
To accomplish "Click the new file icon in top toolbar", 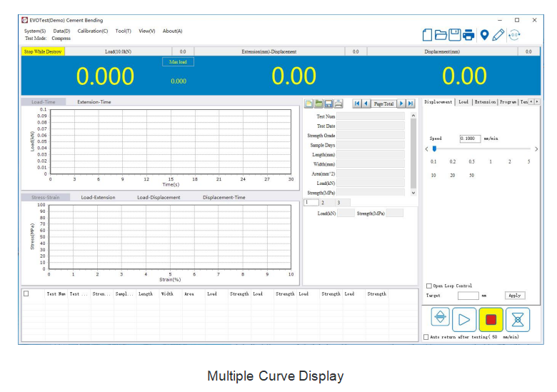I will (x=428, y=34).
